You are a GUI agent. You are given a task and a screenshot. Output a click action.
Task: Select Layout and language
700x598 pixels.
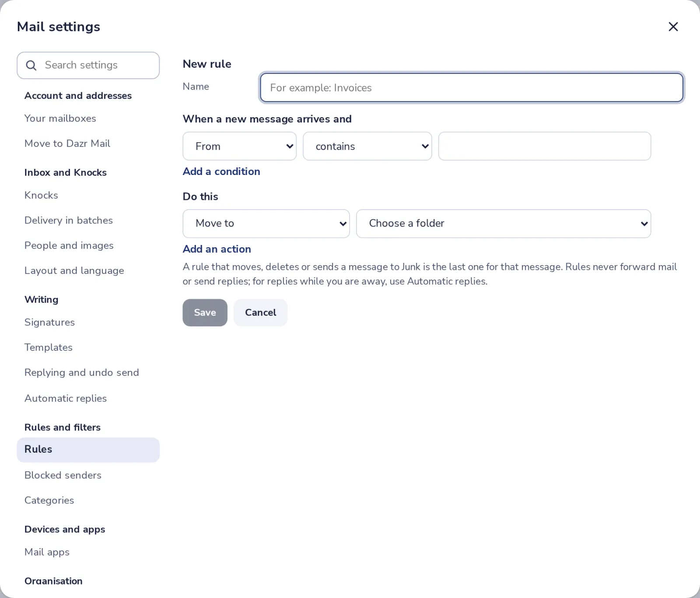(88, 271)
